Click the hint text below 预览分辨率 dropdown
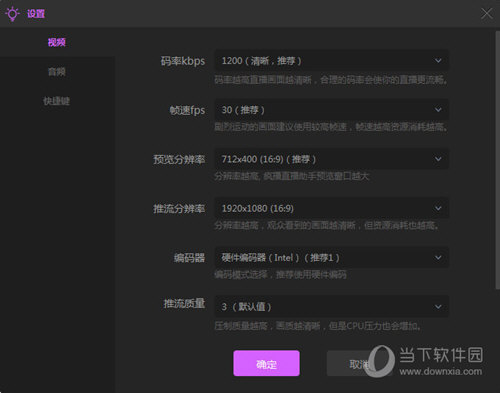The image size is (500, 393). pyautogui.click(x=292, y=176)
